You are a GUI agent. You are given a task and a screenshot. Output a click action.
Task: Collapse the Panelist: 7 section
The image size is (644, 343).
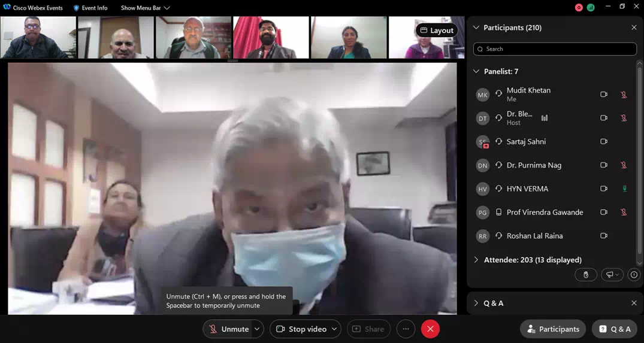coord(476,71)
